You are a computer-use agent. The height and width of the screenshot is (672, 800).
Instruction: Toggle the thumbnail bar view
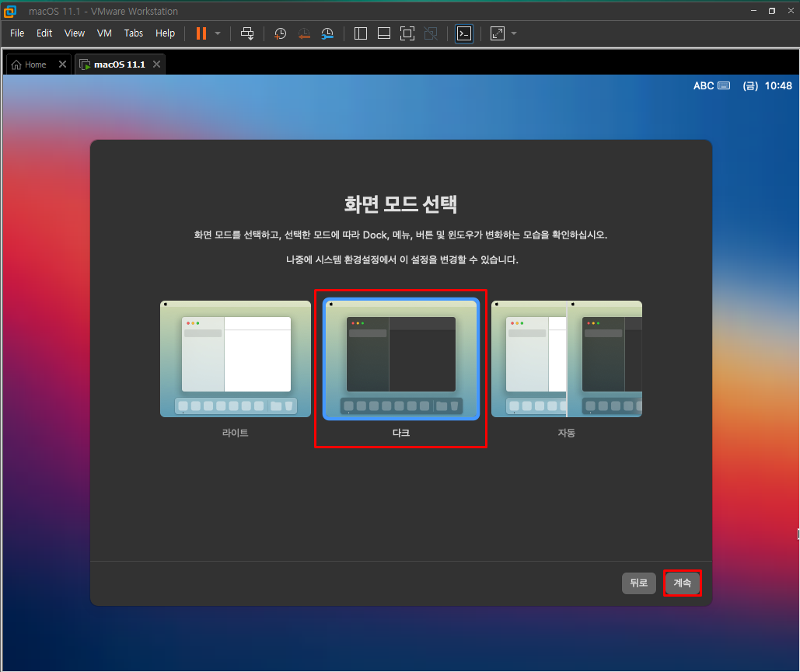point(384,33)
